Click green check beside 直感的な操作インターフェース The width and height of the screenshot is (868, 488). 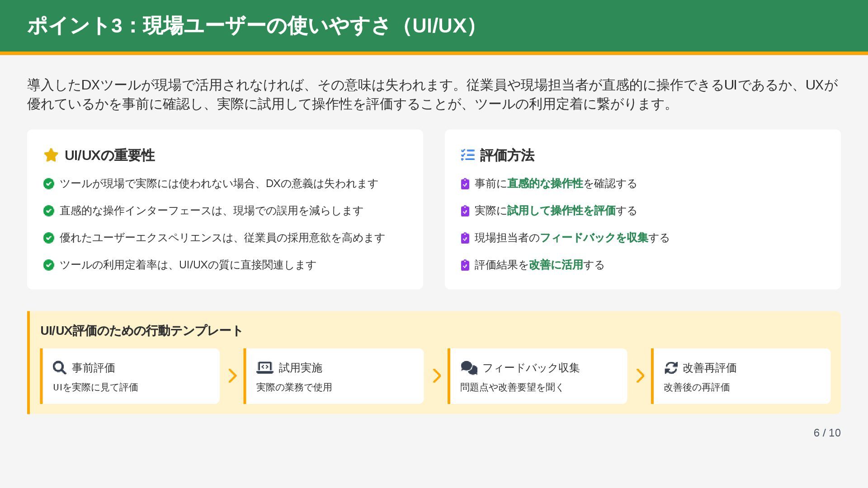tap(49, 211)
